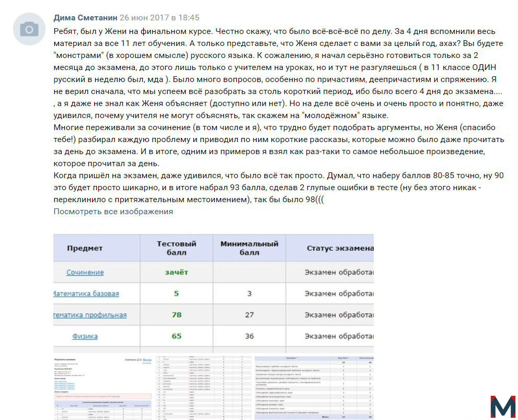
Task: Click the Тестовый балл column header
Action: (176, 248)
